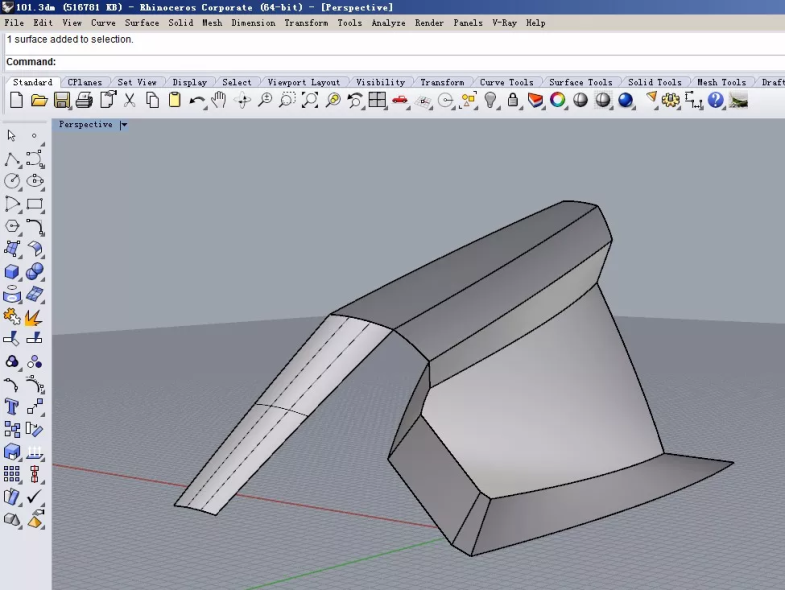Click the Undo arrow icon
This screenshot has height=590, width=785.
pos(197,100)
